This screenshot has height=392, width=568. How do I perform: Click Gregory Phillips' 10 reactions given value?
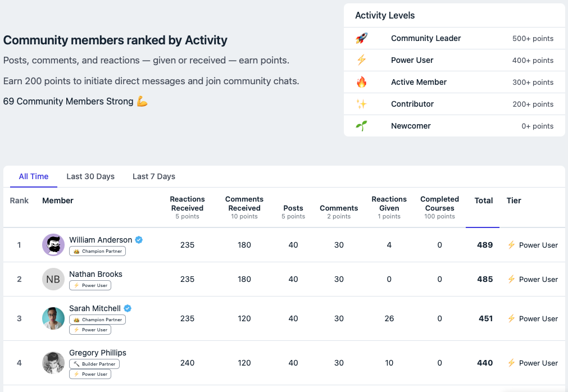click(x=389, y=363)
